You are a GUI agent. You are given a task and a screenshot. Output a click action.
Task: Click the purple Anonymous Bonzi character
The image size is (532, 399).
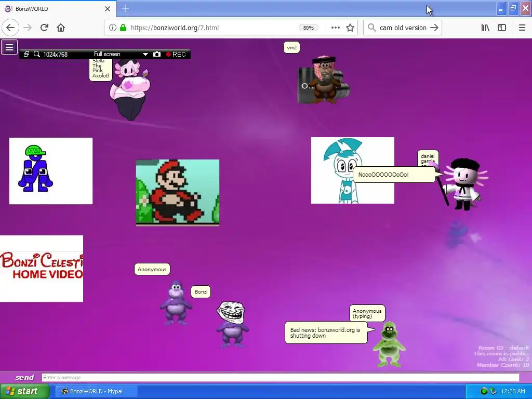click(x=176, y=302)
